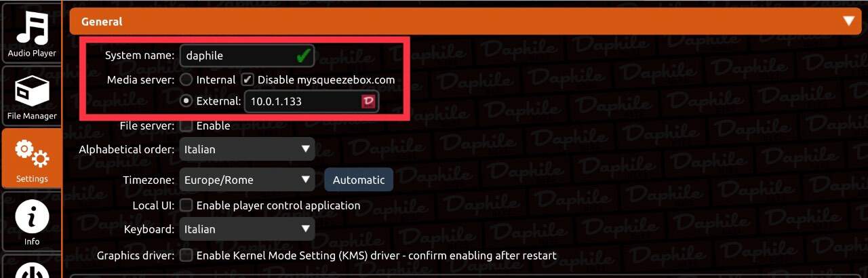Open the Keyboard Italian dropdown

coord(247,229)
